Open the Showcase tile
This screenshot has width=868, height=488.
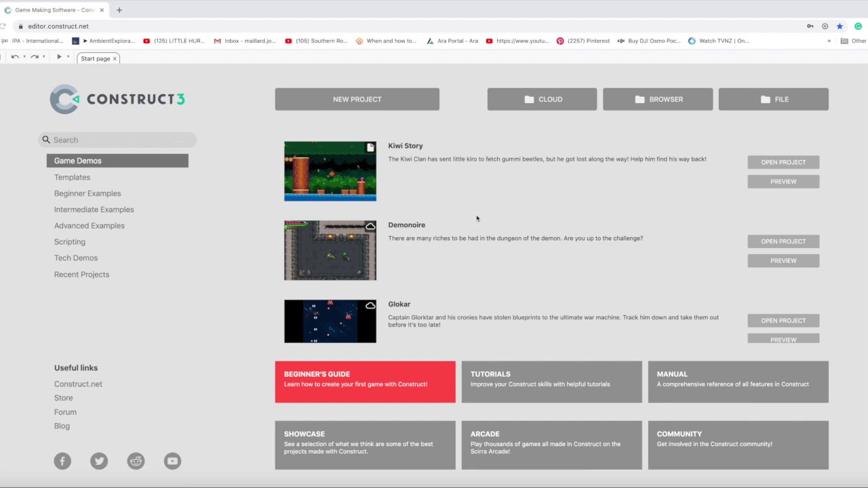point(366,445)
